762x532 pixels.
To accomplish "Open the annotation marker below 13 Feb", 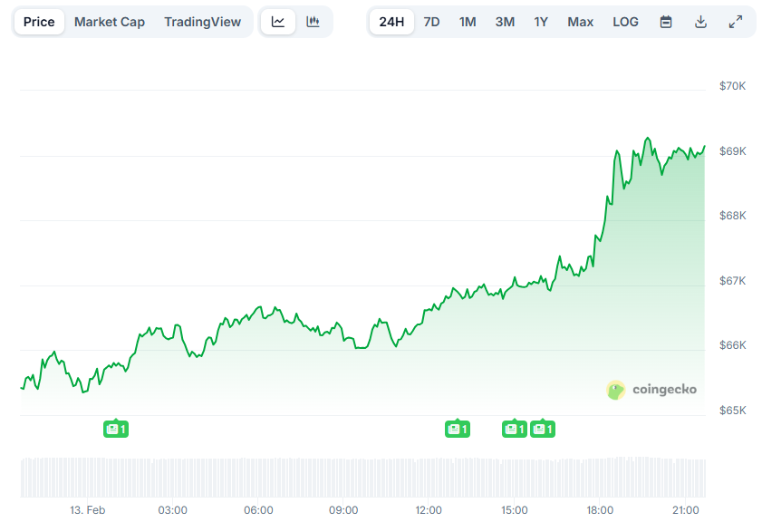I will click(115, 429).
